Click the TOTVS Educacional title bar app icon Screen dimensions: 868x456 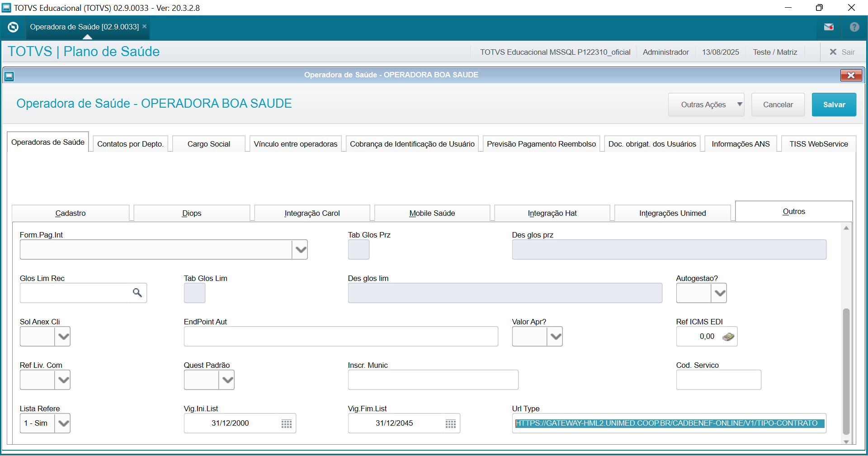(x=6, y=8)
